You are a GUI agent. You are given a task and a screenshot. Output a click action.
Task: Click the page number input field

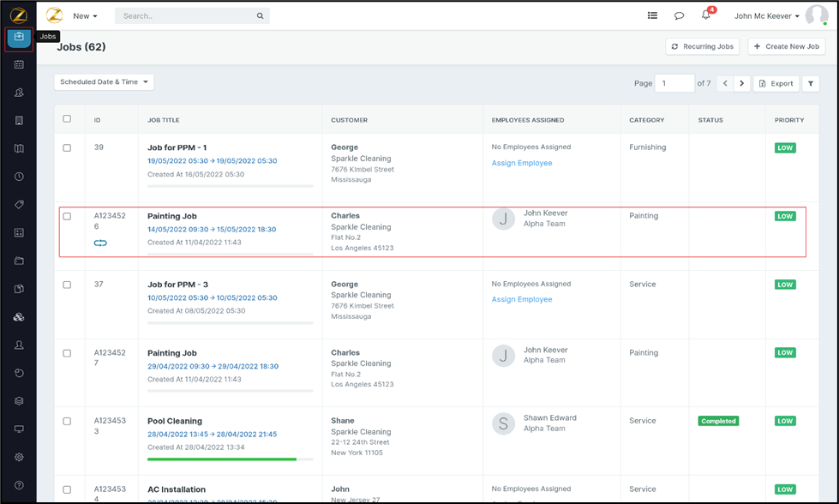coord(674,83)
